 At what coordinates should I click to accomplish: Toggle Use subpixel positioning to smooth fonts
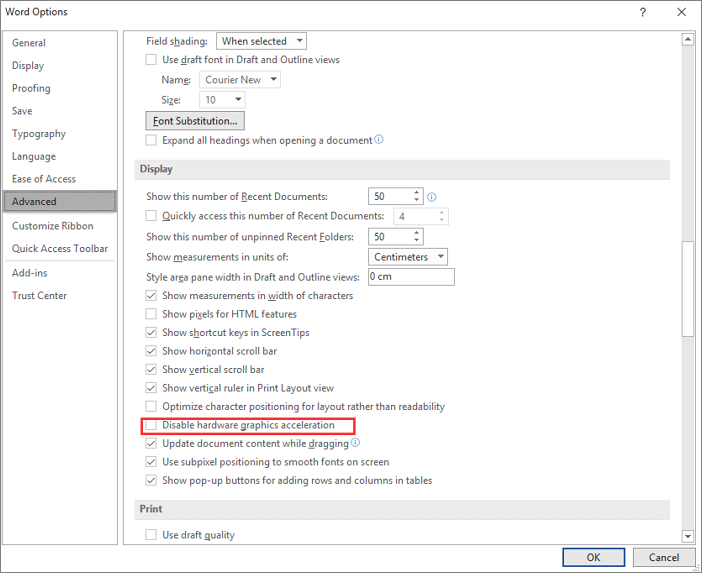(151, 462)
